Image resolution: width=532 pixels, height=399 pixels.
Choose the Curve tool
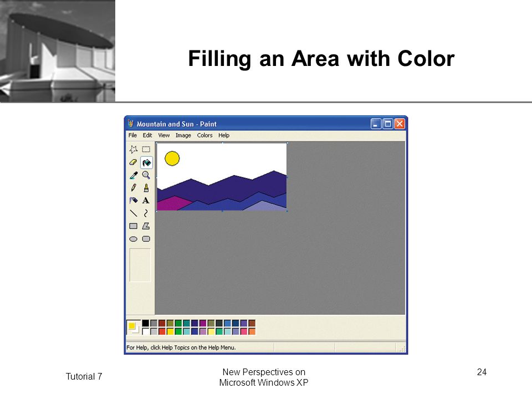[x=146, y=213]
